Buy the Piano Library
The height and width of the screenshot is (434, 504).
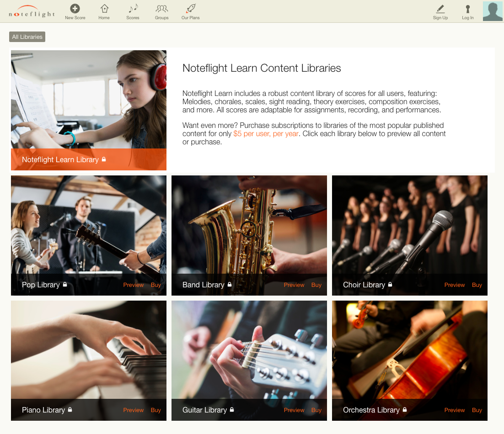(156, 410)
